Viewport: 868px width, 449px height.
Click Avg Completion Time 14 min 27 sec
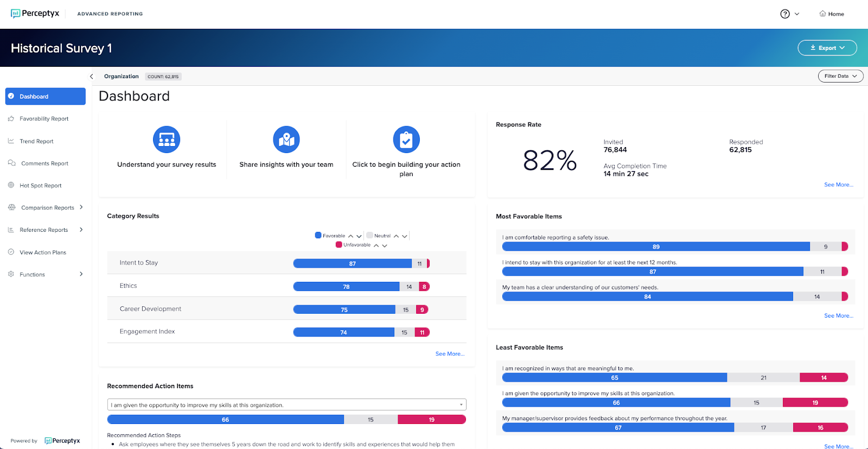pyautogui.click(x=626, y=174)
